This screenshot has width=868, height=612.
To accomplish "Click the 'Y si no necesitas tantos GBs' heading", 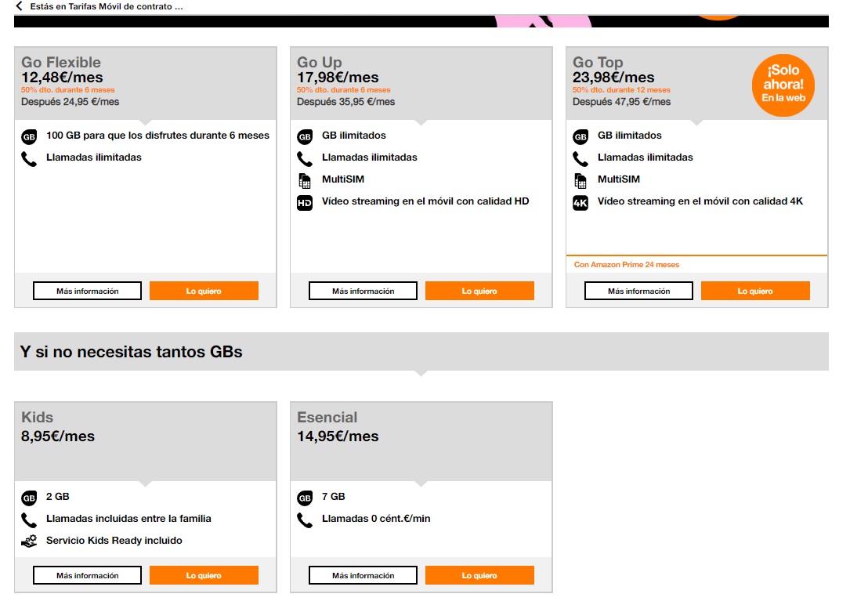I will click(x=131, y=353).
